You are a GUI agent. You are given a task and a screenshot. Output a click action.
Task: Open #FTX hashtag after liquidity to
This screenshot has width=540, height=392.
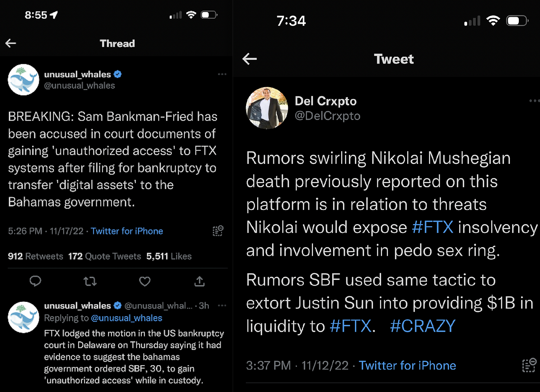click(350, 326)
